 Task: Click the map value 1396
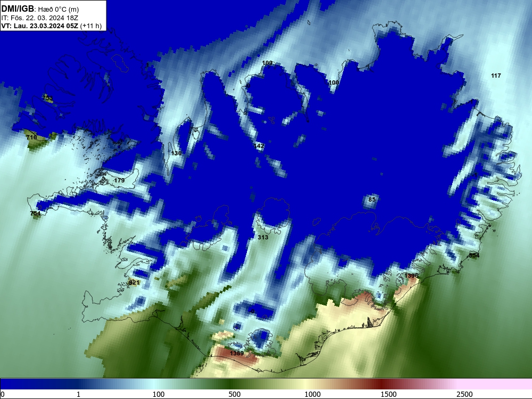(411, 276)
